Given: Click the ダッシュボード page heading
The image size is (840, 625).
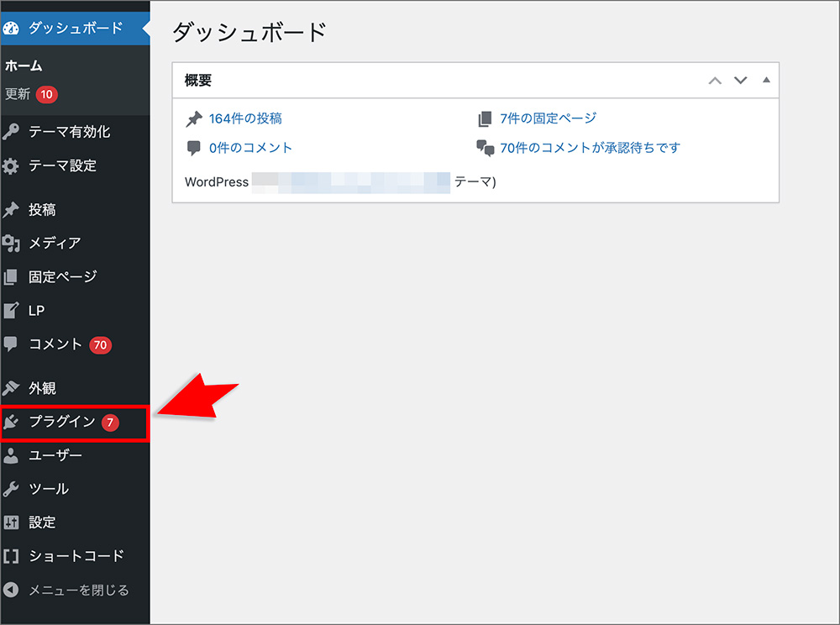Looking at the screenshot, I should pos(249,32).
